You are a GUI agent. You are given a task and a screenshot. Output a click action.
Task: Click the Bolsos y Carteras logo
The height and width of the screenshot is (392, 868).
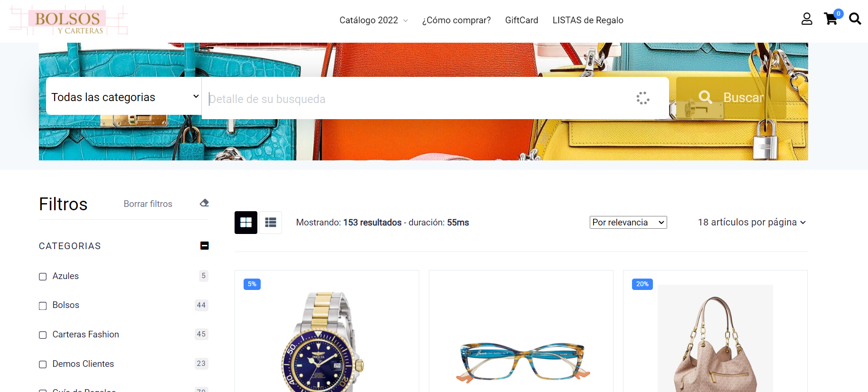pyautogui.click(x=69, y=20)
